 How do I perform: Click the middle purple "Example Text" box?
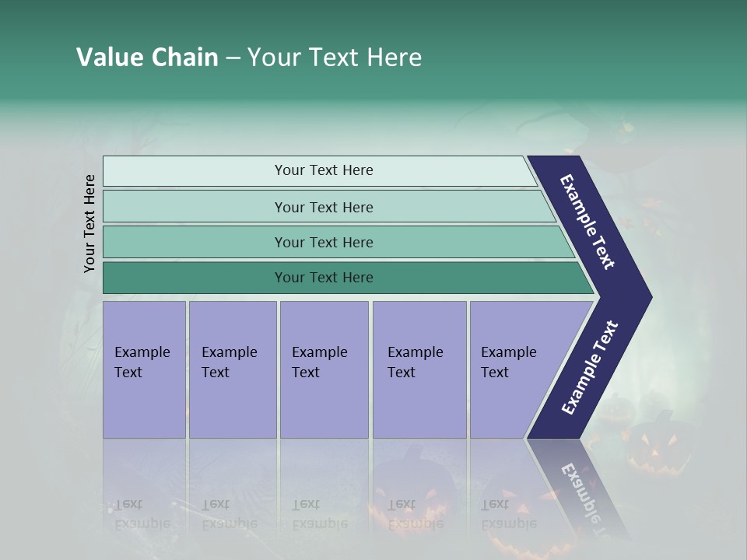324,369
